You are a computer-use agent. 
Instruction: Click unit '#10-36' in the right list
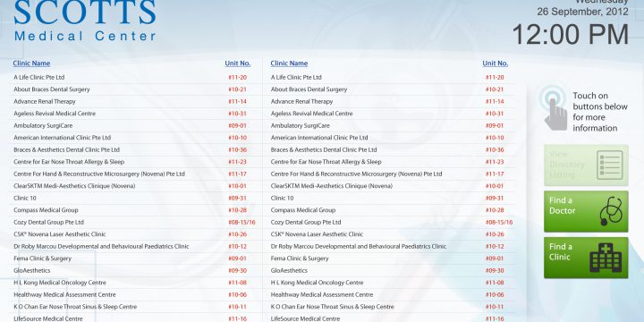click(x=495, y=150)
